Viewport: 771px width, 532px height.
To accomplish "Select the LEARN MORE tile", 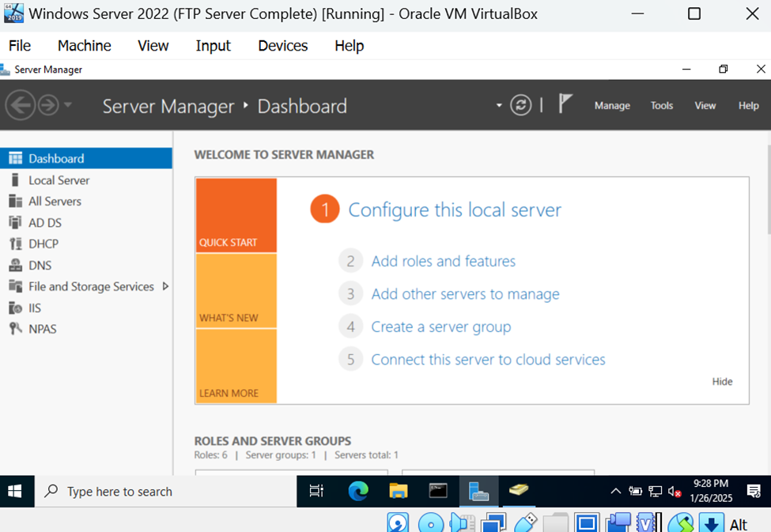I will [236, 366].
